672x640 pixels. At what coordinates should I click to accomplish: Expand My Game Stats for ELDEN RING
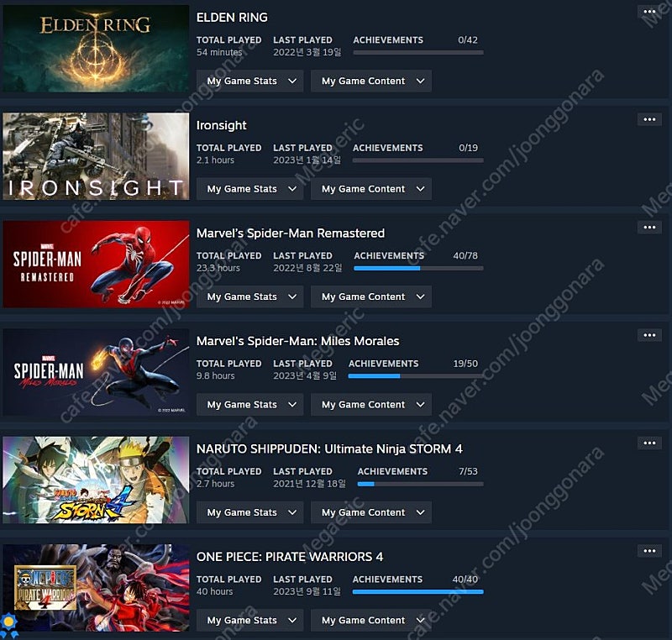(x=249, y=81)
